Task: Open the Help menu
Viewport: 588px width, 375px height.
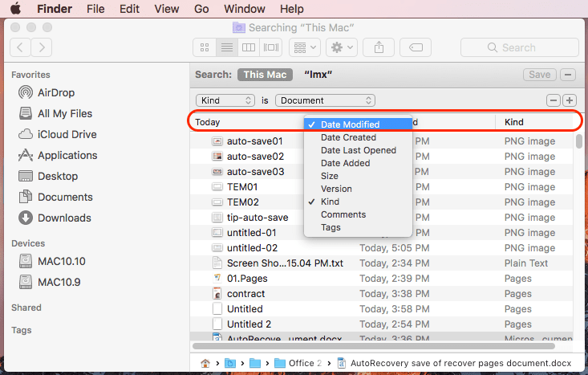Action: pos(292,9)
